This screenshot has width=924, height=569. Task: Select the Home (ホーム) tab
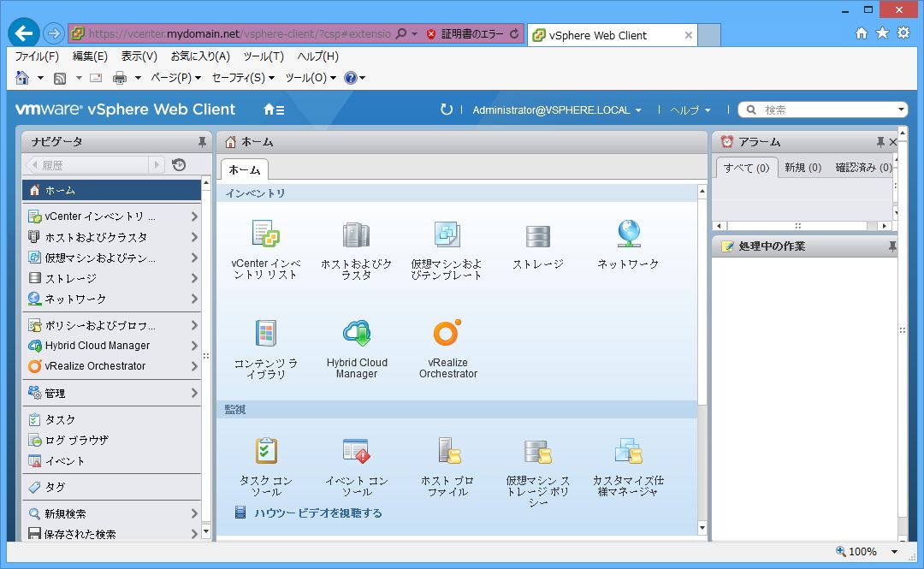tap(245, 169)
